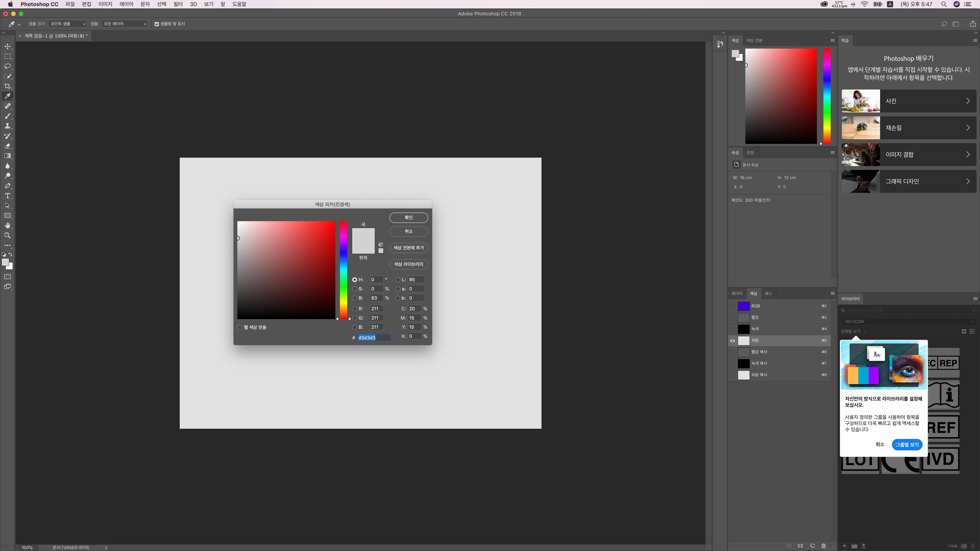Image resolution: width=980 pixels, height=551 pixels.
Task: Enable the 웹 색상 전용 checkbox
Action: pos(240,327)
